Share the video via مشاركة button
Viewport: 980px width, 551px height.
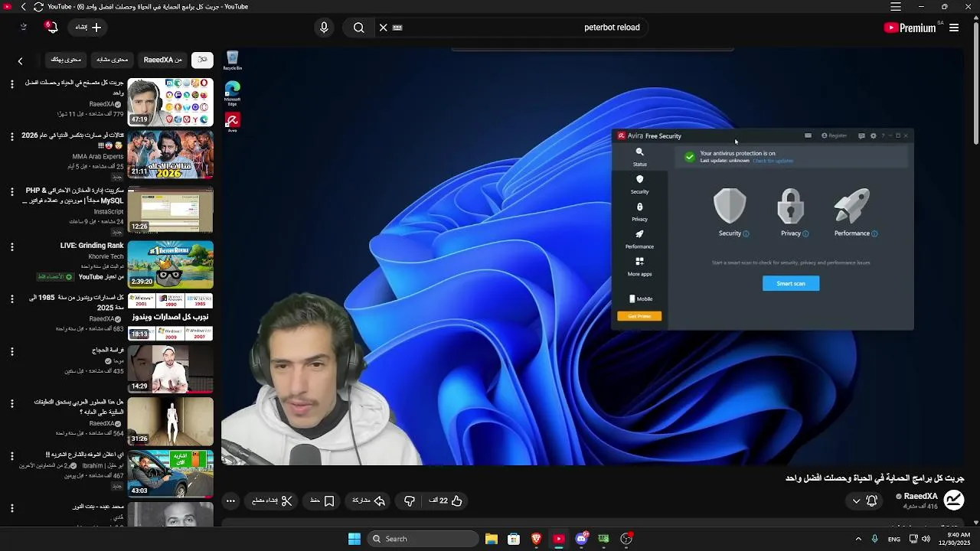367,500
